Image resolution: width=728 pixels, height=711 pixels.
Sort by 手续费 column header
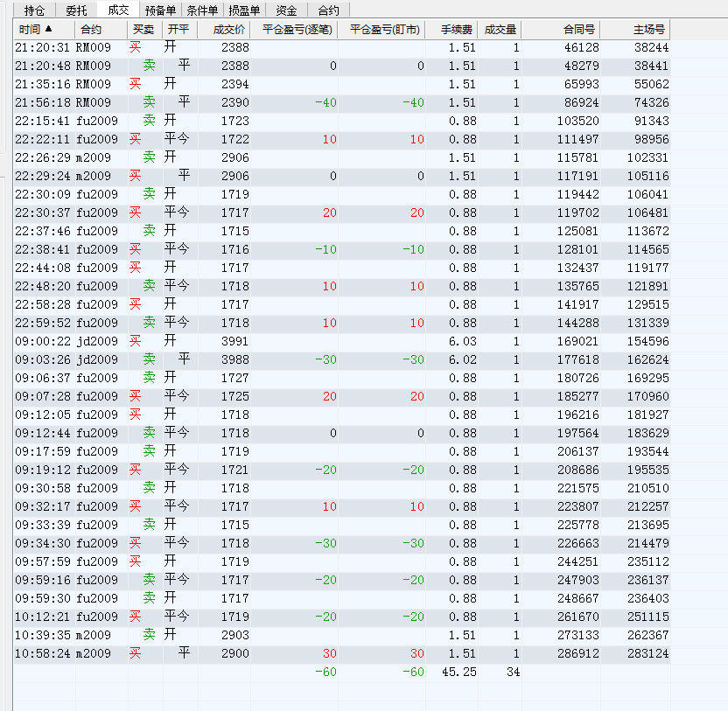451,30
